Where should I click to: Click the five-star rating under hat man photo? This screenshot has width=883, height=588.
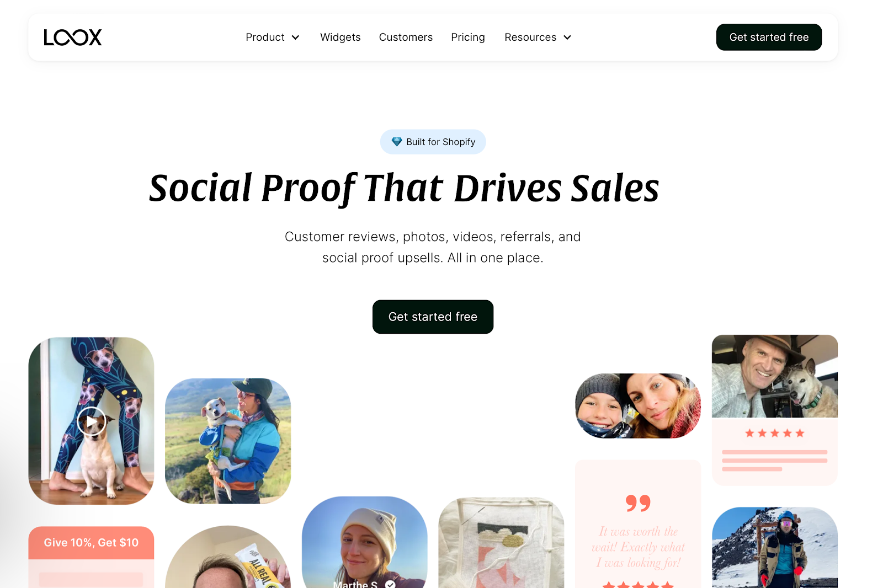(775, 434)
